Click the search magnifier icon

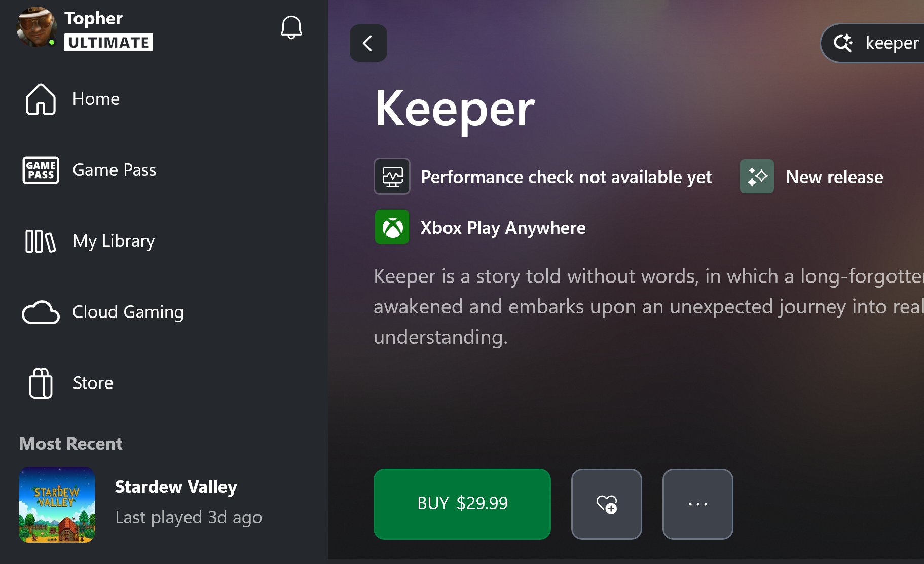[843, 43]
